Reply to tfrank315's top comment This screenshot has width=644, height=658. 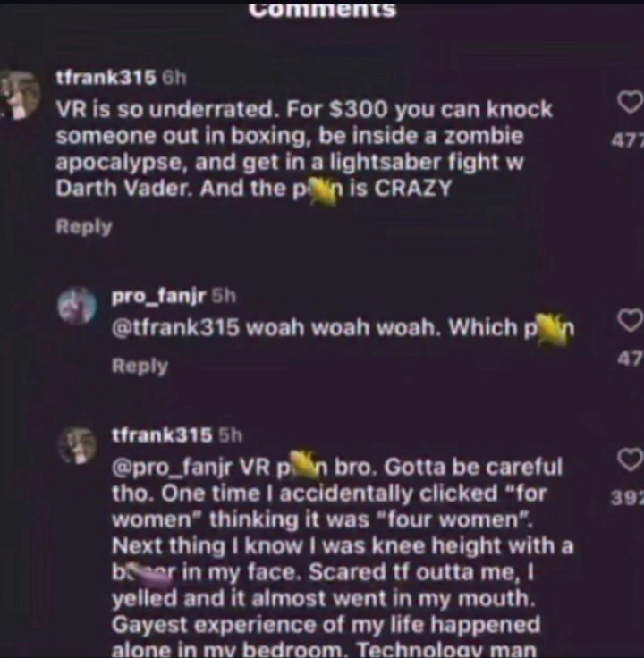pyautogui.click(x=84, y=227)
